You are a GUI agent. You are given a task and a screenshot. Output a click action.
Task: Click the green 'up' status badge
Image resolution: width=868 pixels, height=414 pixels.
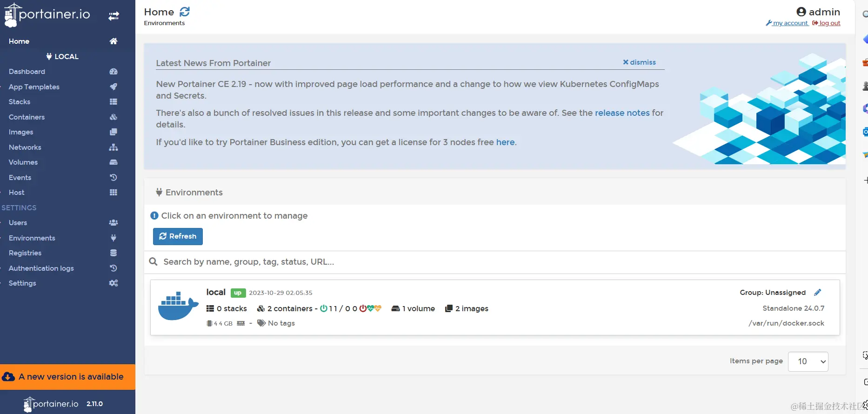point(238,293)
